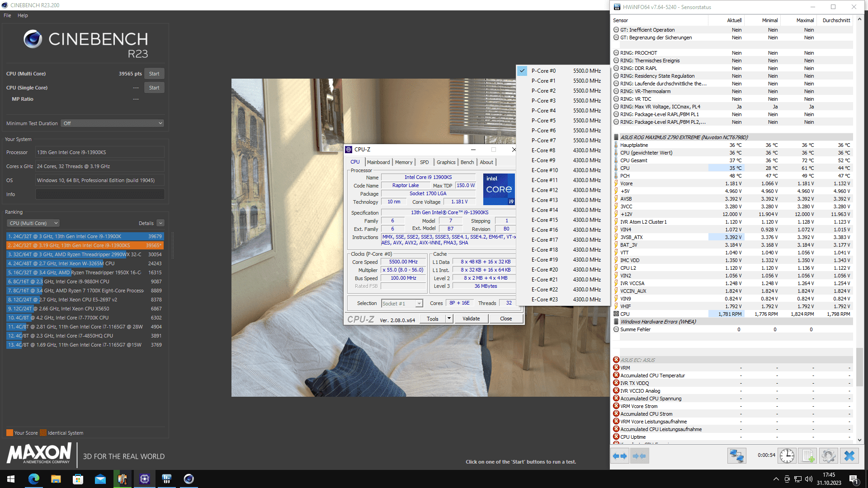Screen dimensions: 868x488
Task: Switch to HWiNFO64 main taskbar icon
Action: pyautogui.click(x=166, y=479)
